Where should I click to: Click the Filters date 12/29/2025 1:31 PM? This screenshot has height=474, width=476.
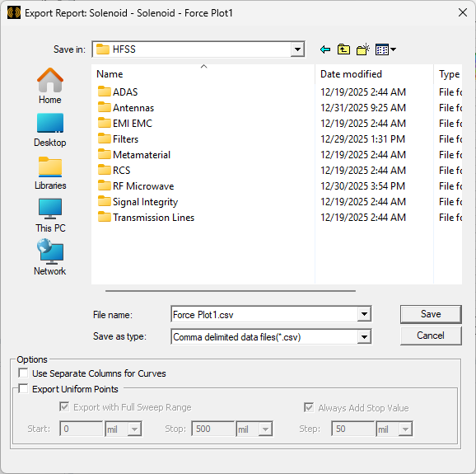click(363, 138)
